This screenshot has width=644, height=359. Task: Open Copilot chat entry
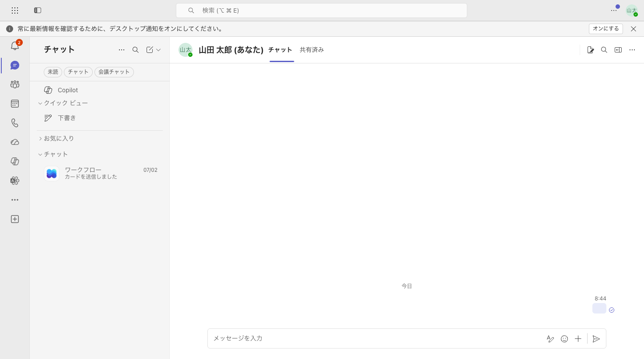[x=100, y=90]
